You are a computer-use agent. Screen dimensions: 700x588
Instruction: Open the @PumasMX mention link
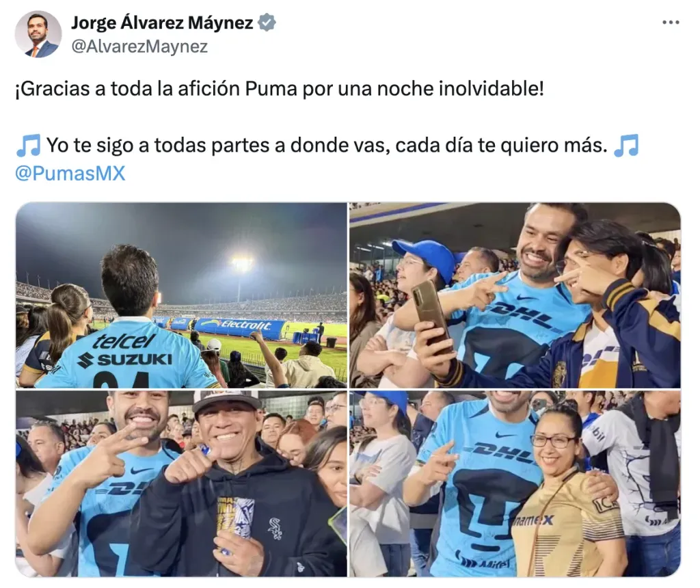tap(70, 173)
